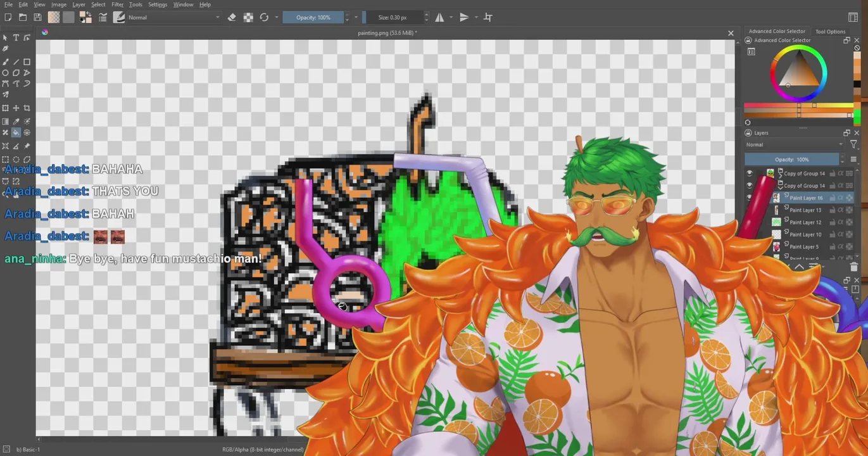Click the Open document folder icon
The image size is (868, 456).
tap(23, 17)
